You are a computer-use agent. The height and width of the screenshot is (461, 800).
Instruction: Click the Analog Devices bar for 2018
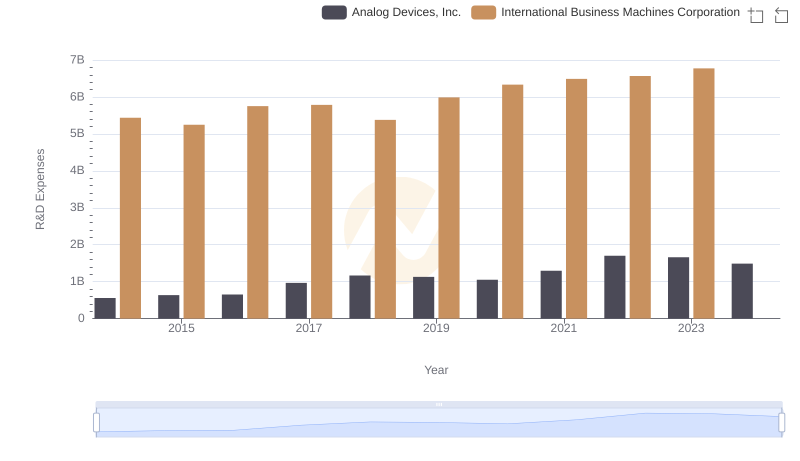(360, 297)
